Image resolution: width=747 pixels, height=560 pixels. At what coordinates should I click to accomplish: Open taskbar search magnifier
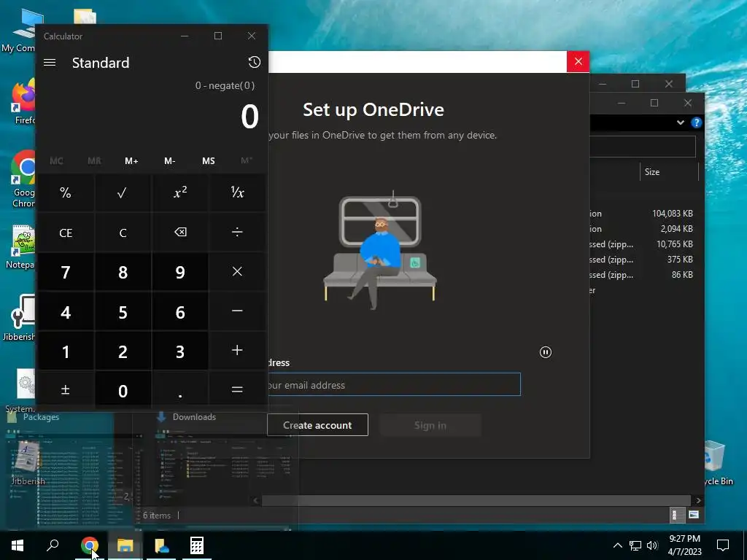(53, 545)
